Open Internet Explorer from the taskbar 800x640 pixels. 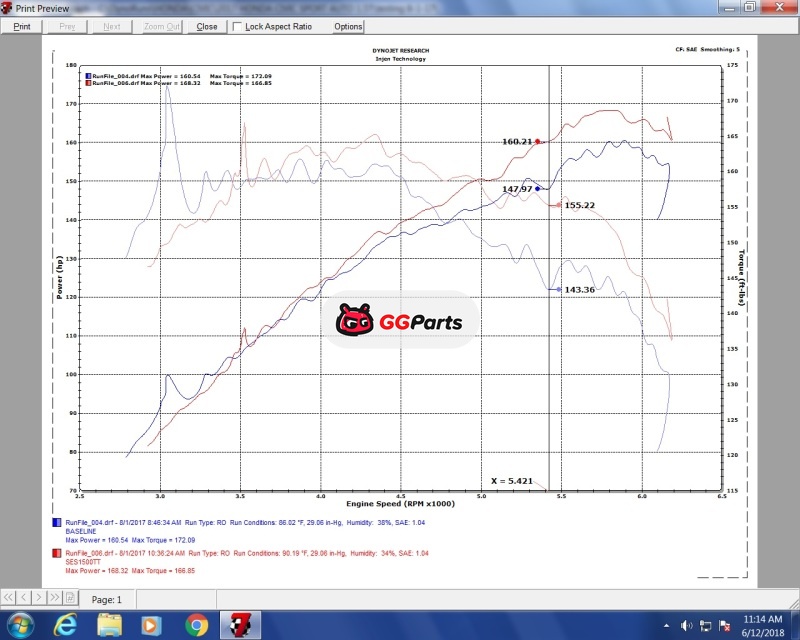point(65,626)
